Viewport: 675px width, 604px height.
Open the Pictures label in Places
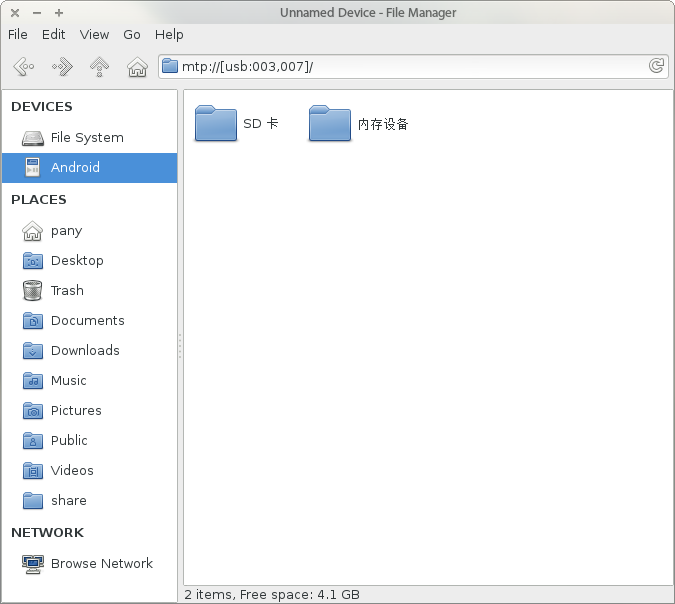click(76, 410)
